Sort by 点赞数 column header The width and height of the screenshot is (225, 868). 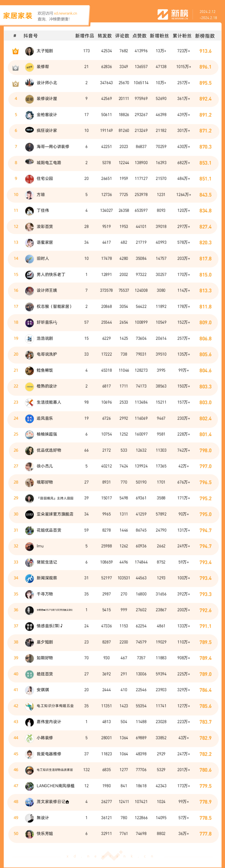click(139, 36)
